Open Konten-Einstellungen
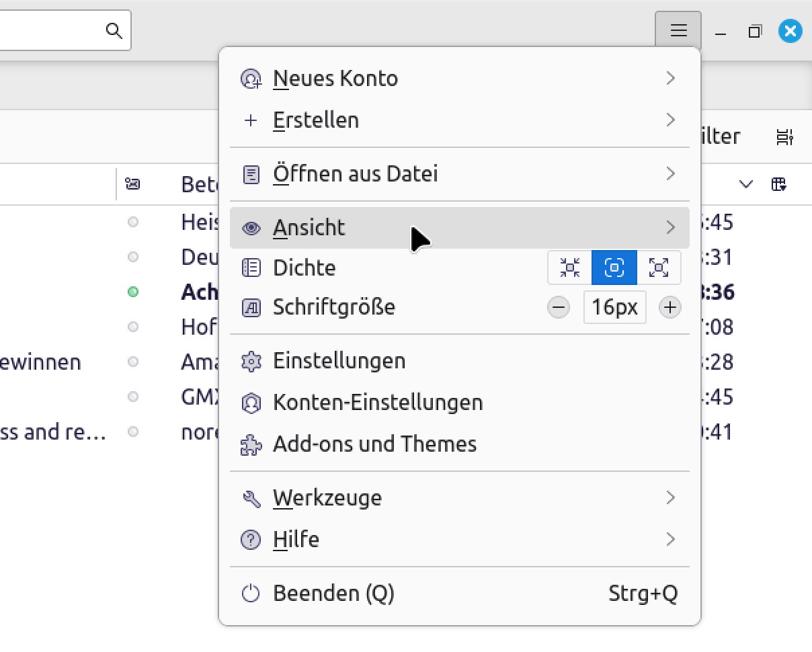812x652 pixels. pos(377,403)
